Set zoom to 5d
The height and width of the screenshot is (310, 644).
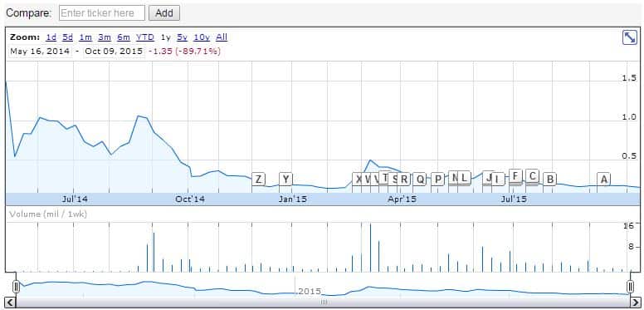click(68, 37)
